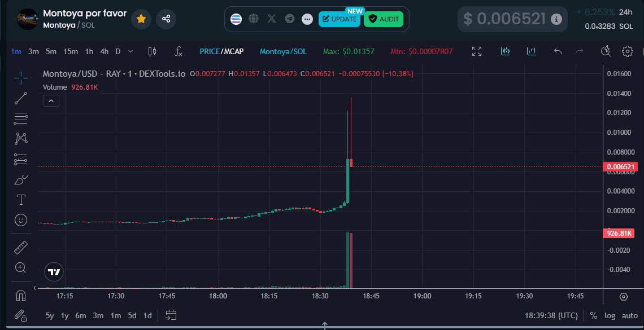The width and height of the screenshot is (644, 330).
Task: Open the go-to-date calendar icon
Action: coord(171,315)
